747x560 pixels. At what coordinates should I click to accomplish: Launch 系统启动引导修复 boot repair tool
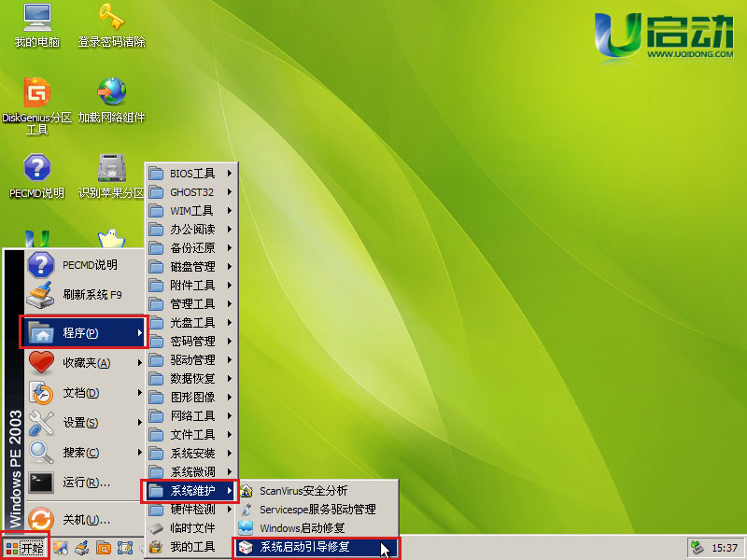coord(317,547)
